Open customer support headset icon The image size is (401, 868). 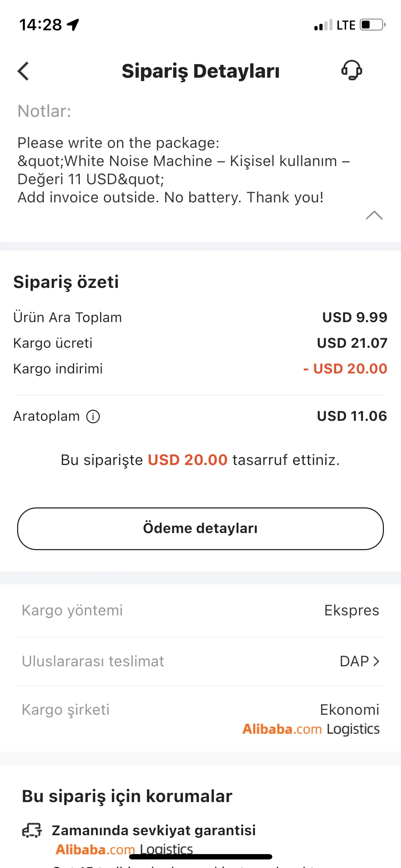(x=351, y=70)
